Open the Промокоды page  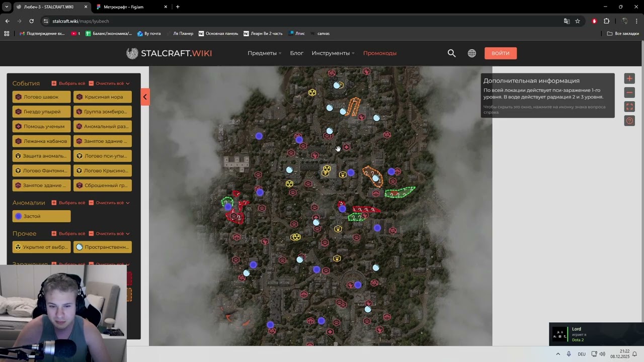click(x=380, y=53)
